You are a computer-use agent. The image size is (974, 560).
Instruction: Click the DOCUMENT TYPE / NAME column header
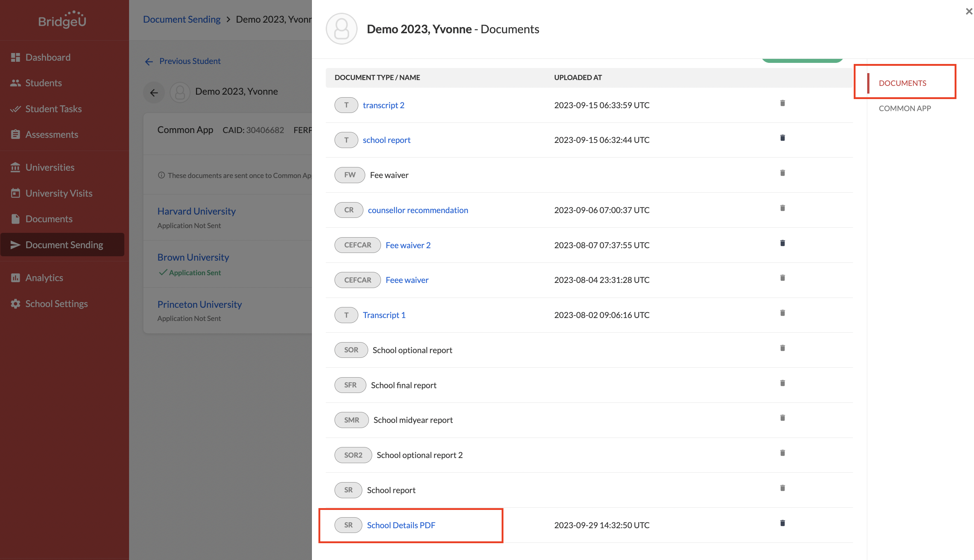[377, 77]
